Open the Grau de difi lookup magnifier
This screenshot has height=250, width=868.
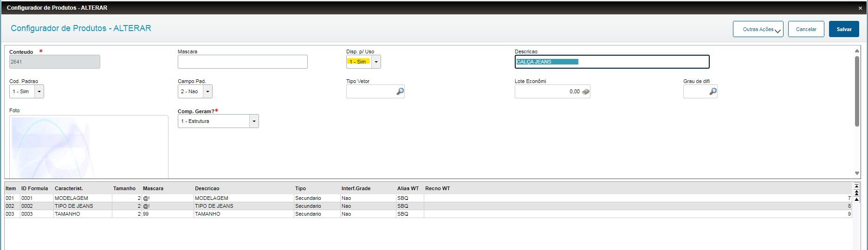(713, 92)
